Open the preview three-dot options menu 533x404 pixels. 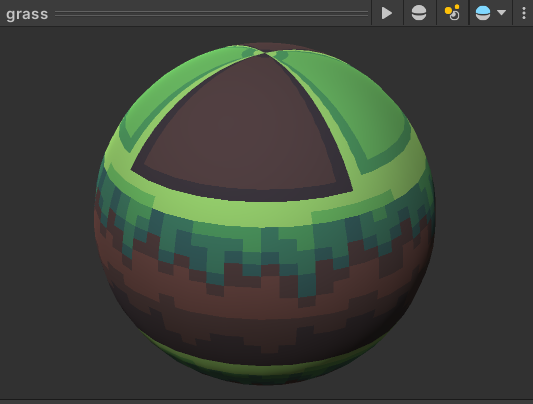(523, 13)
